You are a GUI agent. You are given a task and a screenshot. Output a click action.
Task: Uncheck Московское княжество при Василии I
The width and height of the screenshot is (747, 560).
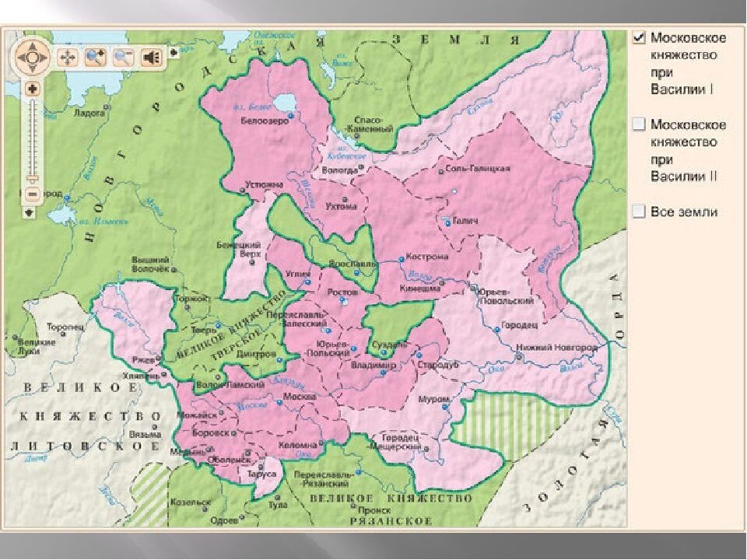639,38
